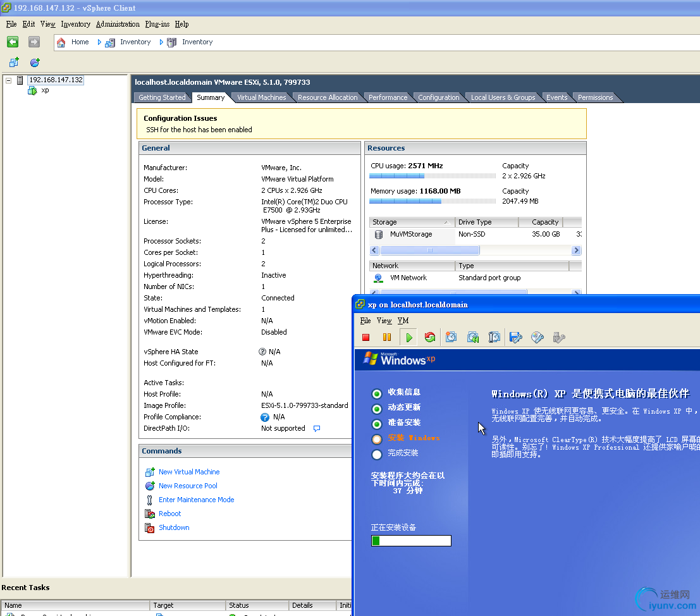Image resolution: width=700 pixels, height=616 pixels.
Task: Click the Enter Maintenance Mode link
Action: [196, 500]
